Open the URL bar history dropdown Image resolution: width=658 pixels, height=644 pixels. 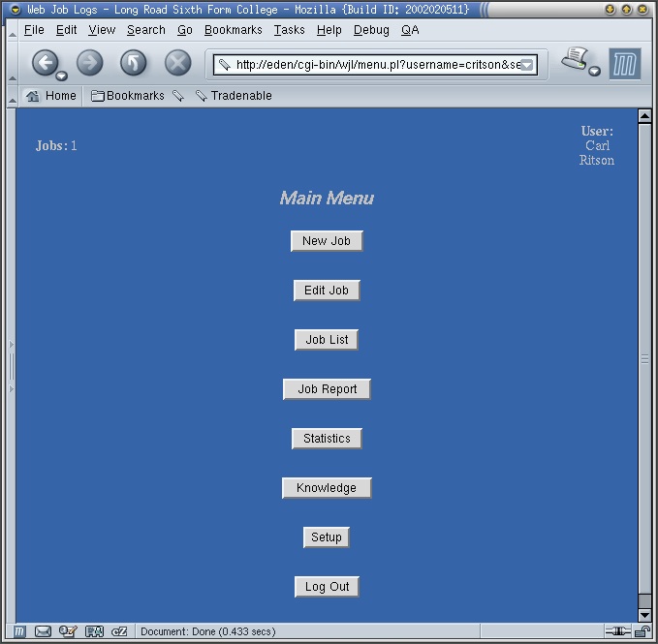[526, 65]
